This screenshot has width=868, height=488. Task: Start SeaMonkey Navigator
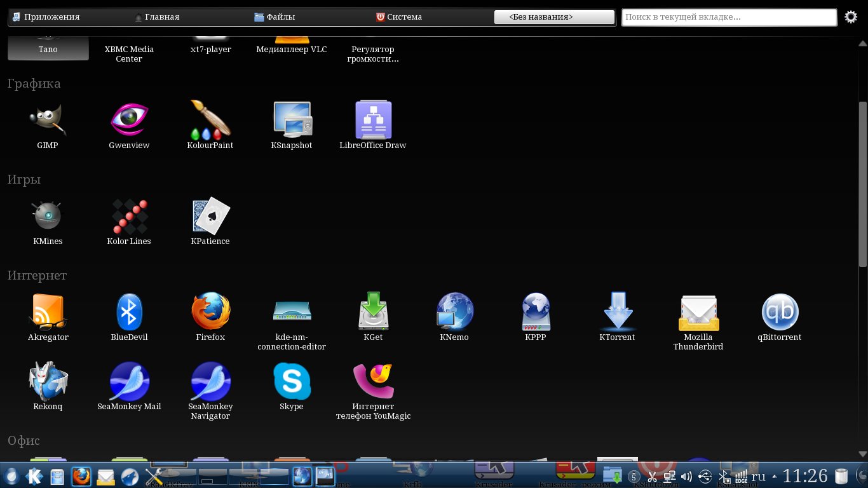210,391
